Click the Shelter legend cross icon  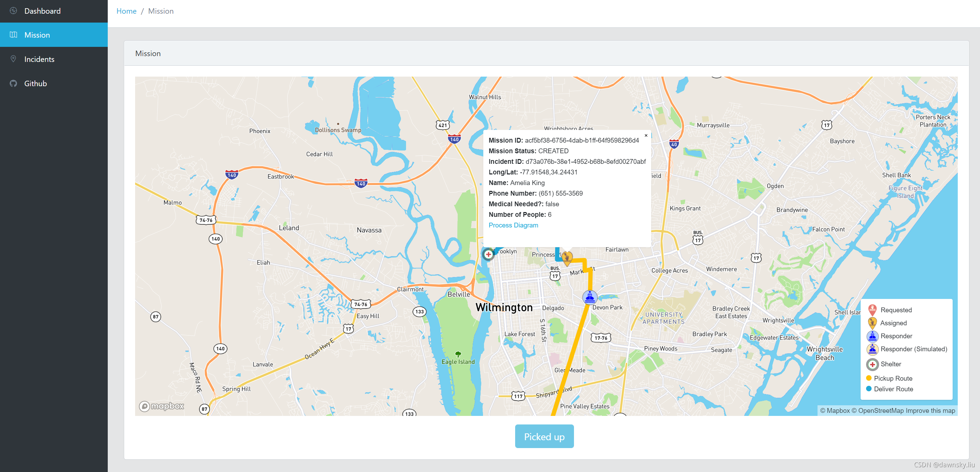[872, 364]
